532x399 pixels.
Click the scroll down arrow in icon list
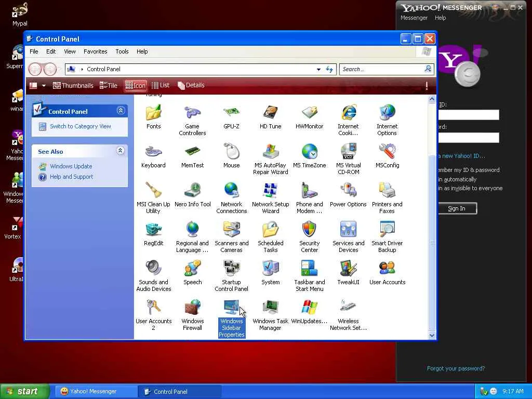432,335
